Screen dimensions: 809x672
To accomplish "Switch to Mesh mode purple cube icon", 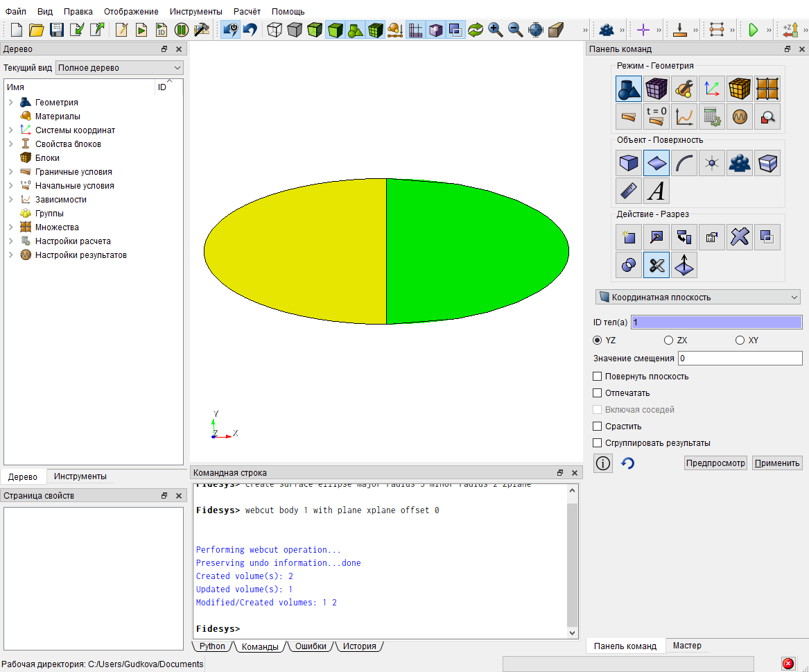I will coord(656,89).
